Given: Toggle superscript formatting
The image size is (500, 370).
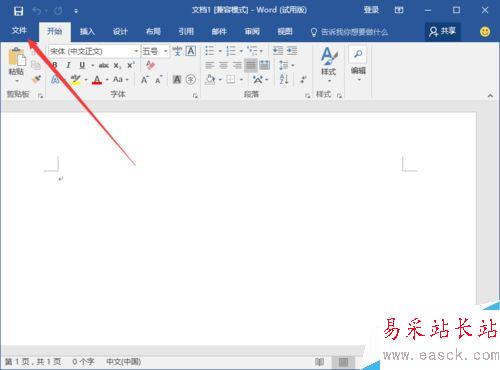Looking at the screenshot, I should (x=131, y=65).
